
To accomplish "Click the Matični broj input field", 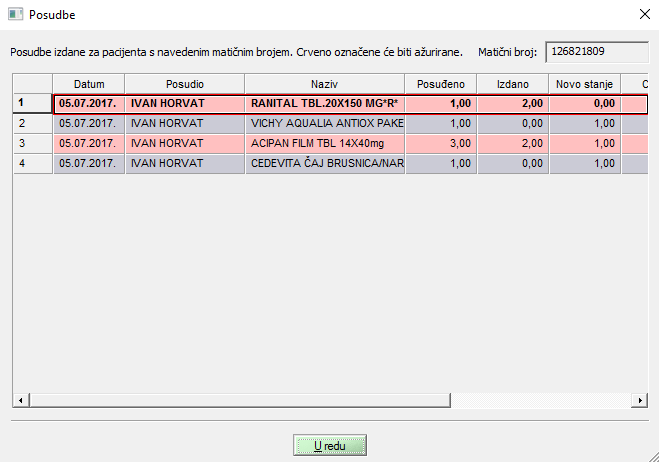I will coord(597,52).
